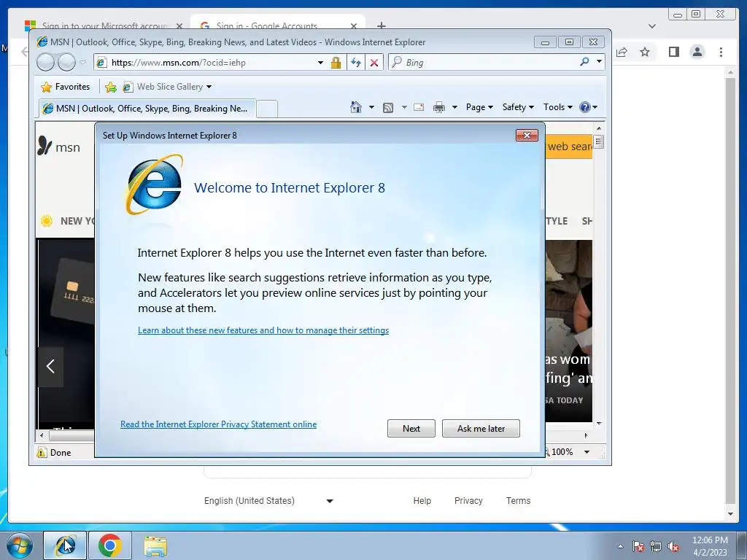Click the IE Forward navigation button

click(x=66, y=63)
